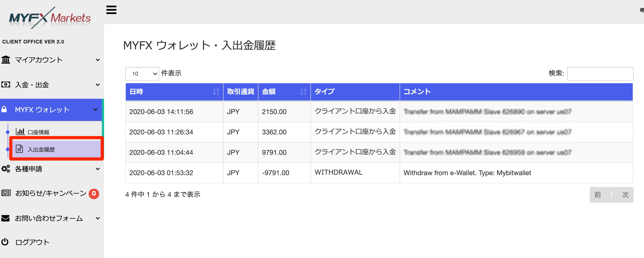Click the lock icon beside MYFX ウォレット
The image size is (644, 258).
(4, 109)
